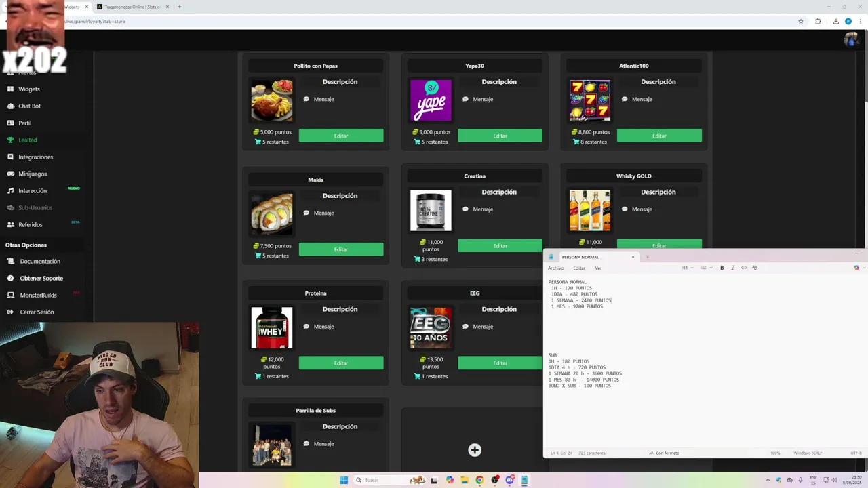The height and width of the screenshot is (488, 868).
Task: Click the Whisky GOLD bottles image
Action: (x=590, y=211)
